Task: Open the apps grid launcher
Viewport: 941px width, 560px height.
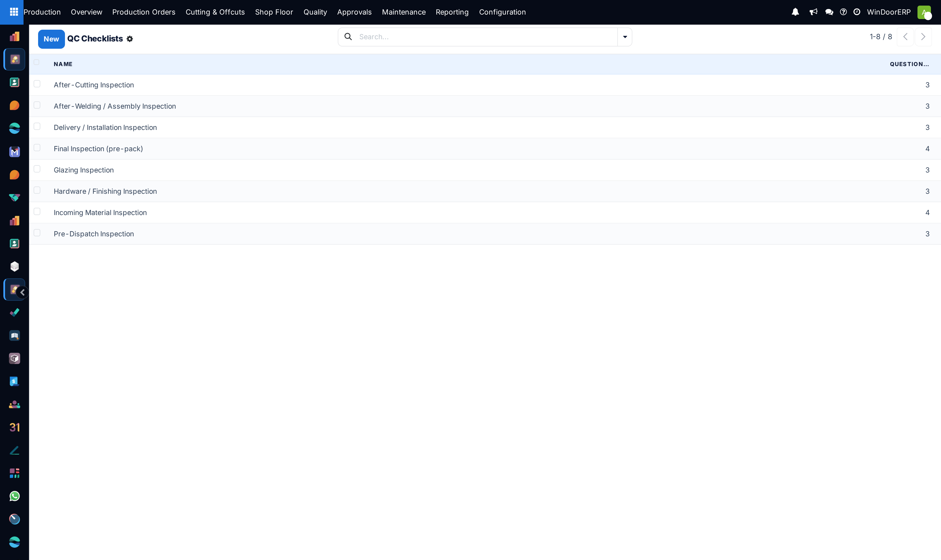Action: [x=14, y=12]
